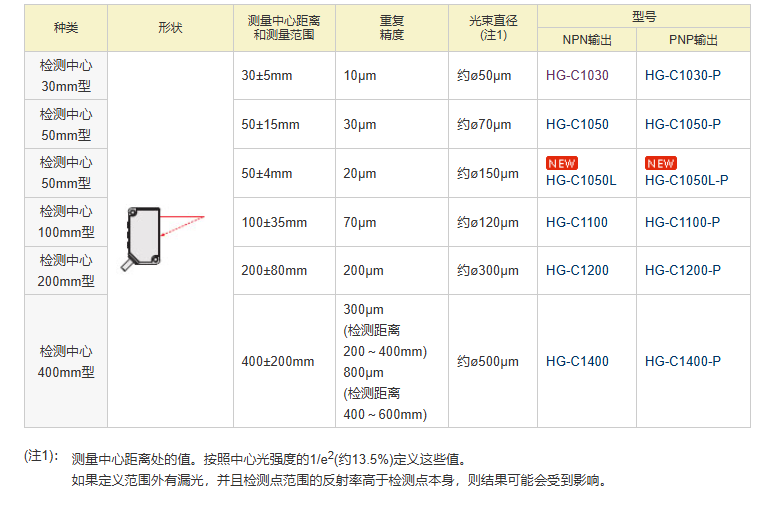Click the 约ø50μm beam diameter cell

[493, 76]
